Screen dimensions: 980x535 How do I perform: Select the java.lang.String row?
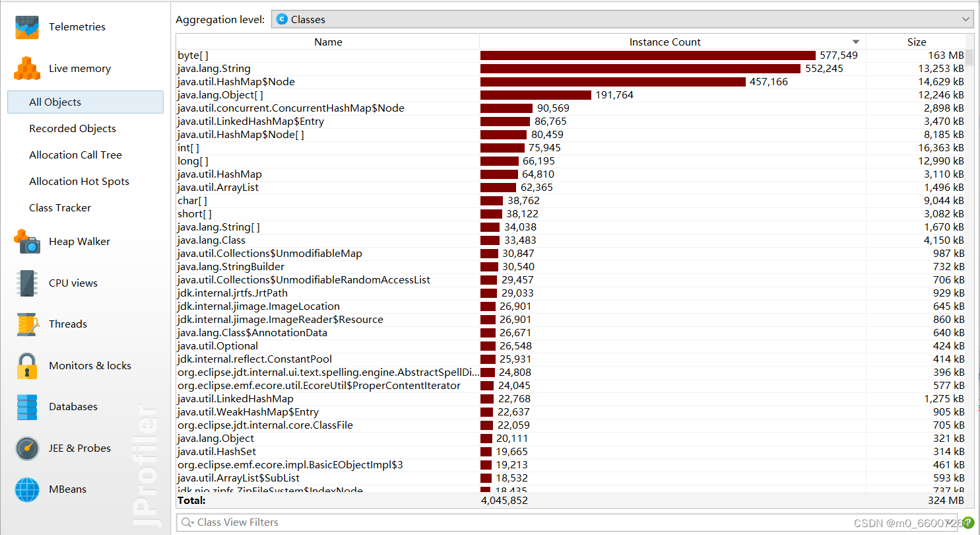point(572,69)
